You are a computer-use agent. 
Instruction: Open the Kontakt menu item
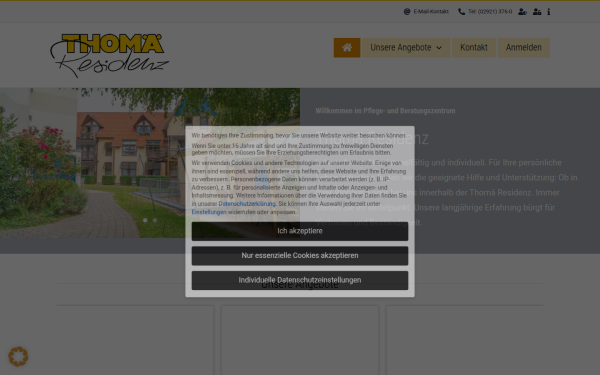point(474,47)
